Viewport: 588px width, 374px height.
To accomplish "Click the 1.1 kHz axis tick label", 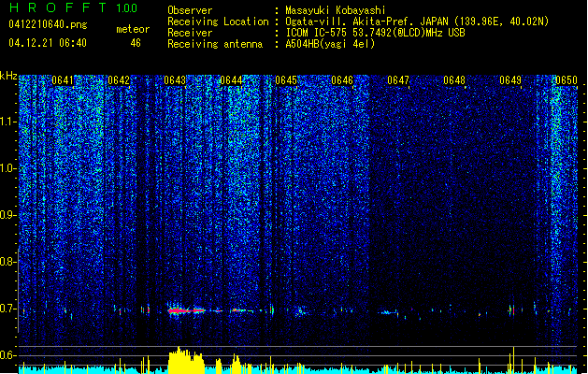I will pyautogui.click(x=8, y=122).
